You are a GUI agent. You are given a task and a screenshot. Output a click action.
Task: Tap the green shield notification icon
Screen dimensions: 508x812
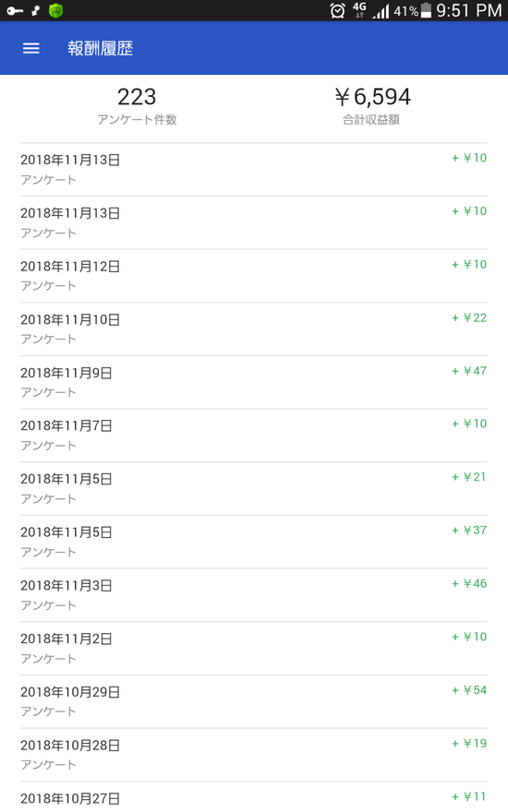pyautogui.click(x=56, y=10)
